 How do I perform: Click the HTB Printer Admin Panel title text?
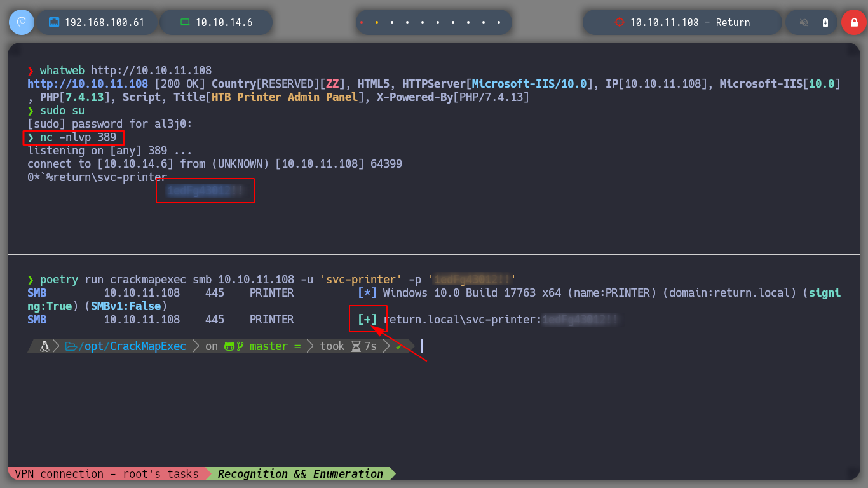pos(286,97)
